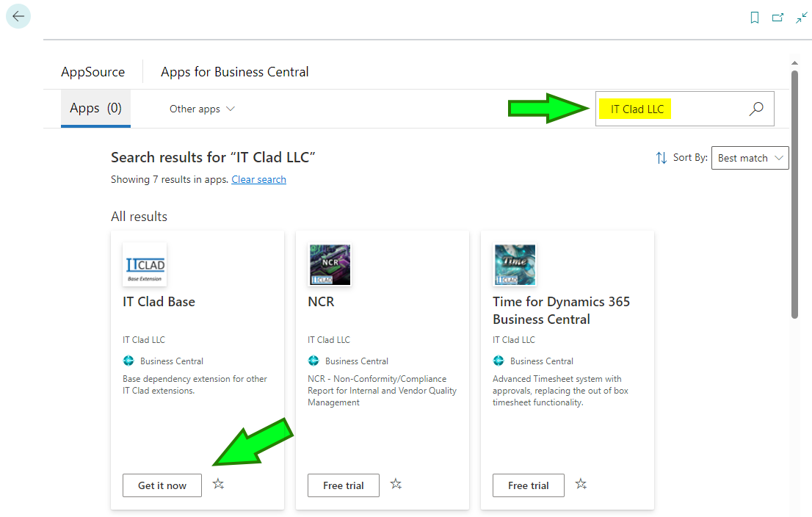Viewport: 812px width, 517px height.
Task: Click the Get it now button for IT Clad Base
Action: click(162, 485)
